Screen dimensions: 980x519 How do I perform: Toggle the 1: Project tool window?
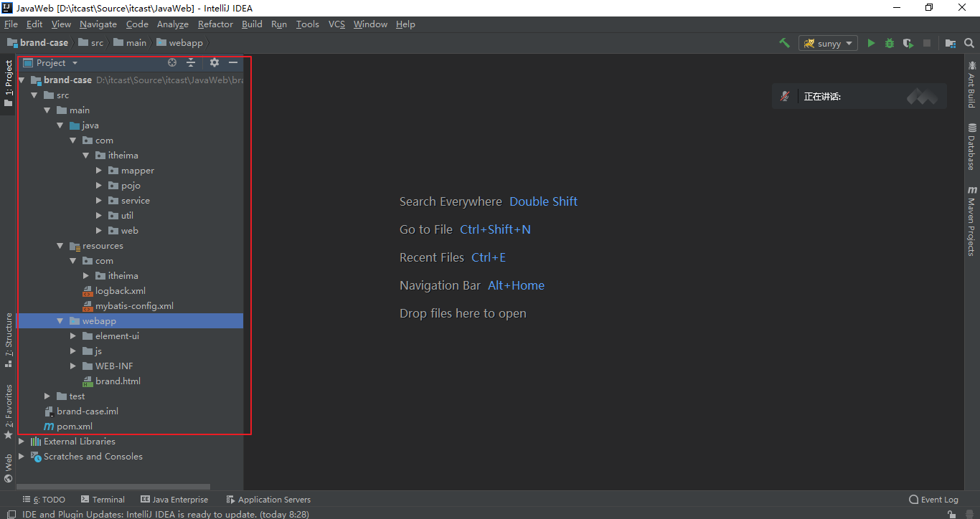point(9,83)
